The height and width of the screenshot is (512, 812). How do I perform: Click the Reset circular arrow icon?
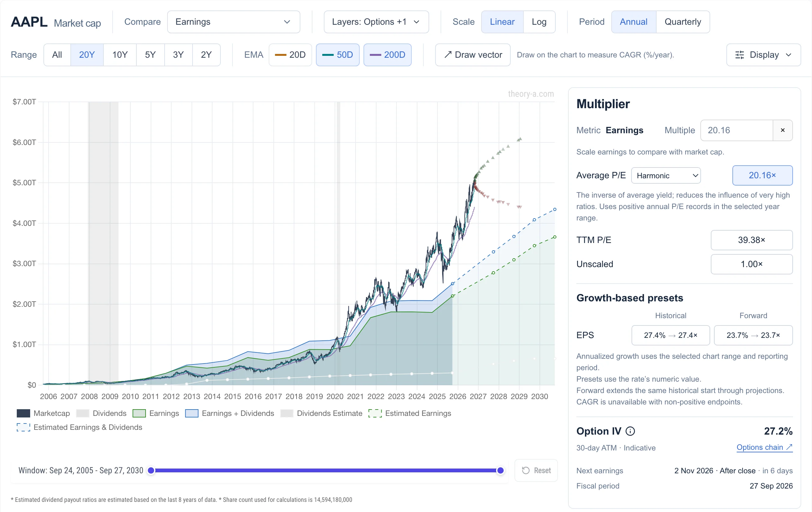525,470
